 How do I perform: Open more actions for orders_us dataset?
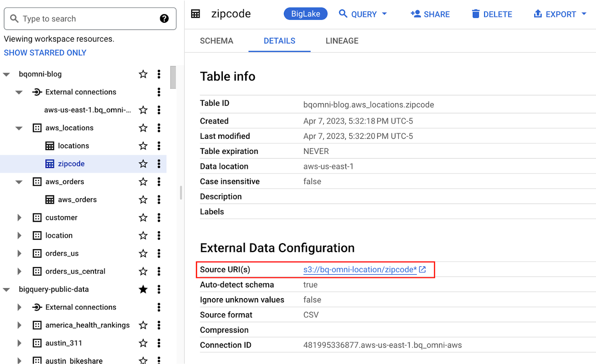(159, 253)
